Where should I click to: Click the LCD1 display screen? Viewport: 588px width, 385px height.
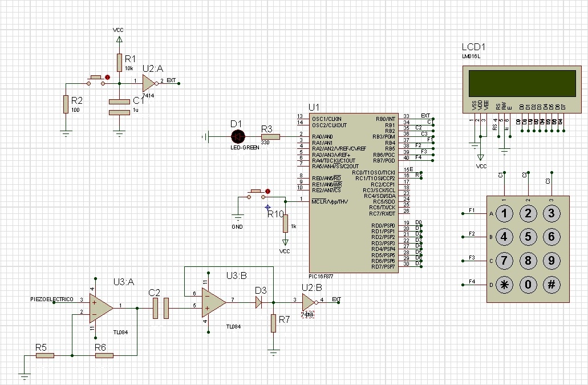click(521, 84)
